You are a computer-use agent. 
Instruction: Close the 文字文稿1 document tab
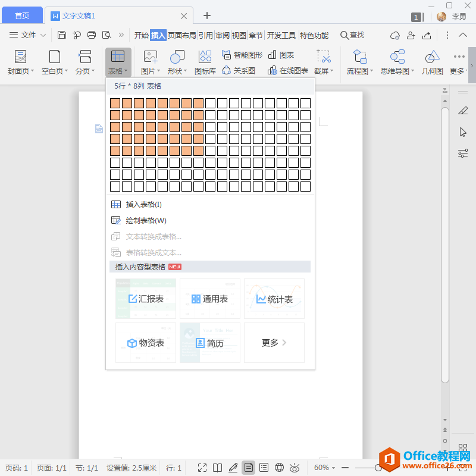pos(184,16)
